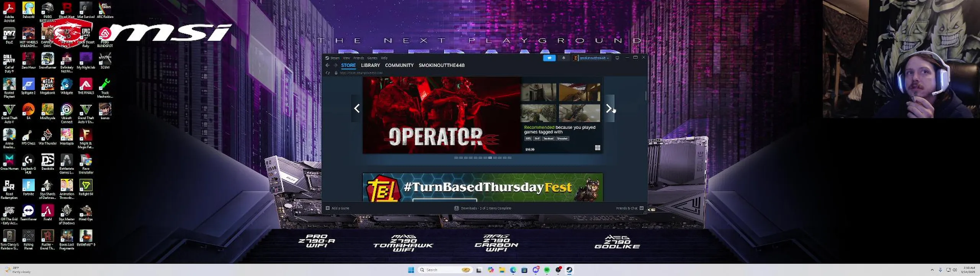980x276 pixels.
Task: Go to previous featured carousel item
Action: 357,108
